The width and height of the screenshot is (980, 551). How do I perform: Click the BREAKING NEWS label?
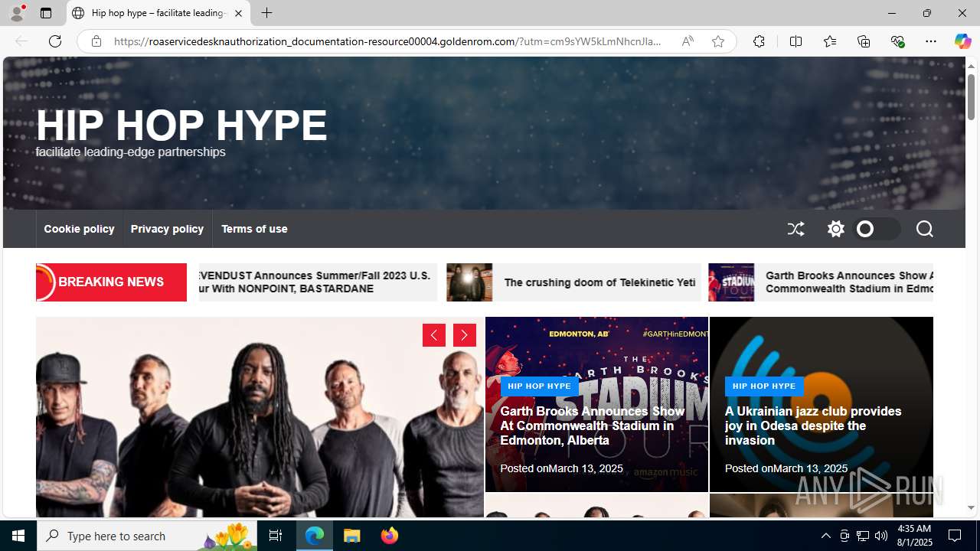[111, 282]
